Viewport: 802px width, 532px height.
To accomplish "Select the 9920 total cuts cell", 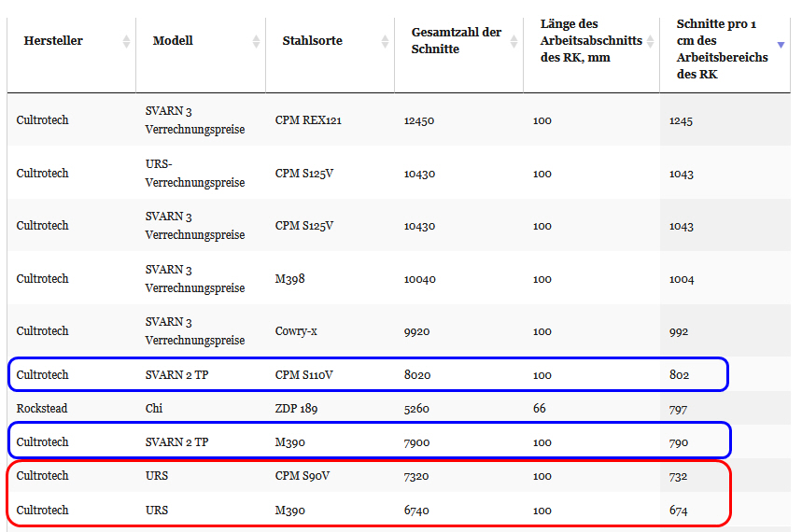I will tap(416, 331).
